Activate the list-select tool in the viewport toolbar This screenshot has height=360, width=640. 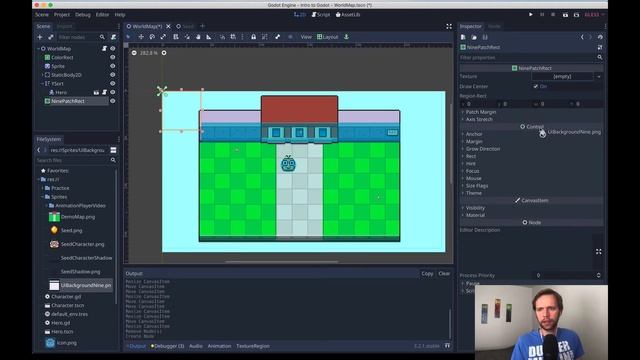176,37
